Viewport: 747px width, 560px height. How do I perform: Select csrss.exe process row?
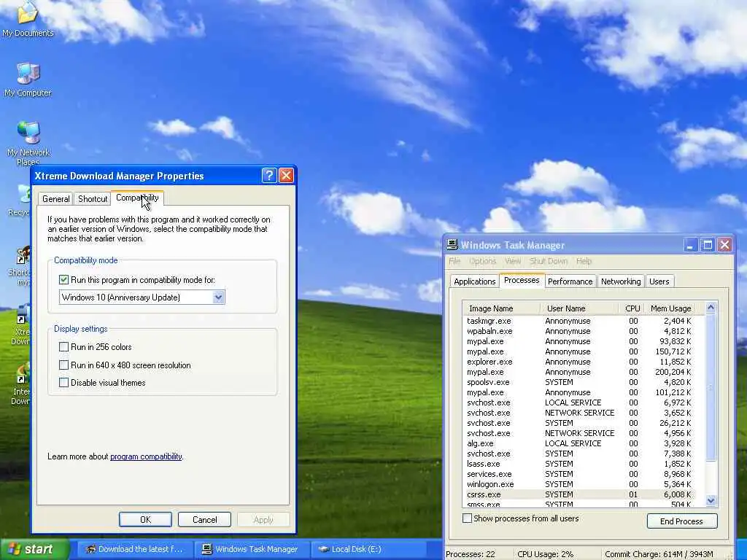coord(578,494)
